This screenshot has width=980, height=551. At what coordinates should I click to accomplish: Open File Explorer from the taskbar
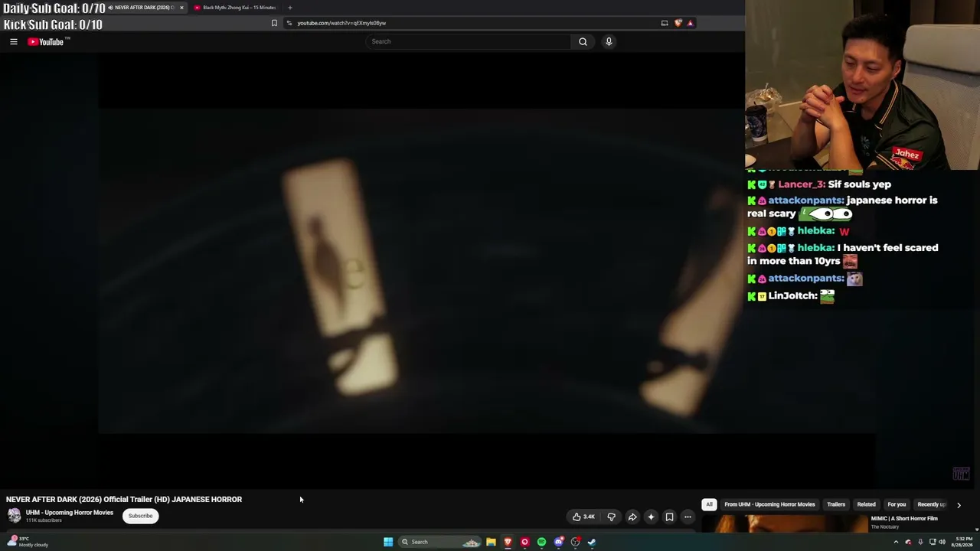(491, 542)
